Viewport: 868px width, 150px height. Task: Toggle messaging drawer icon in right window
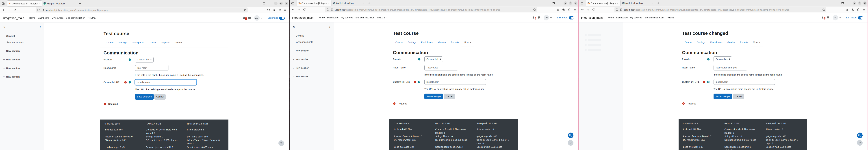coord(828,18)
